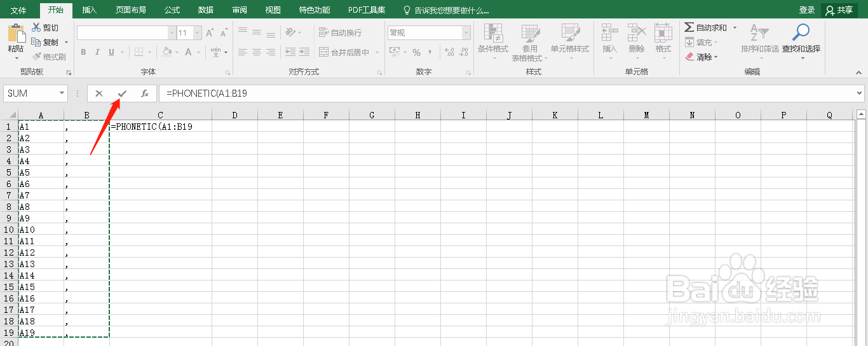Image resolution: width=868 pixels, height=346 pixels.
Task: Open the wén phonetic guide icon
Action: [x=215, y=52]
